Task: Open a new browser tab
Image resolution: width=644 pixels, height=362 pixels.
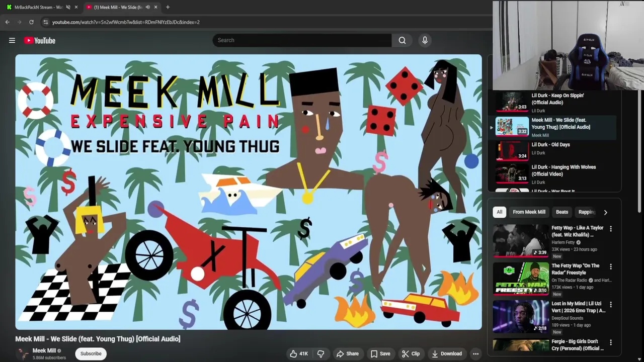Action: [168, 7]
